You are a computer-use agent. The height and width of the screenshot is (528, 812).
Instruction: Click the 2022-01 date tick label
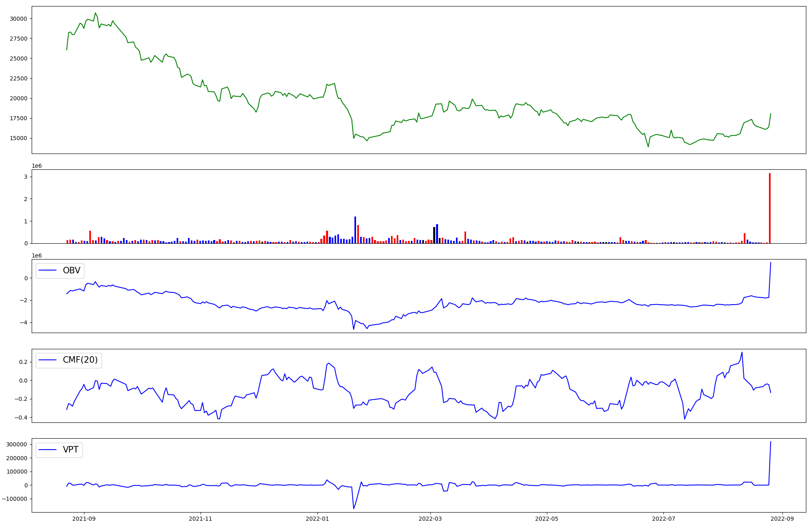317,519
